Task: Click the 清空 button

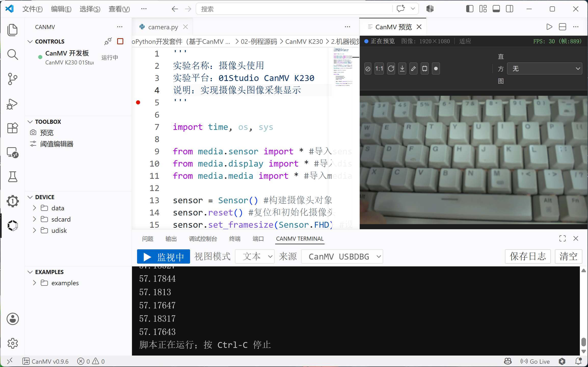Action: click(569, 257)
